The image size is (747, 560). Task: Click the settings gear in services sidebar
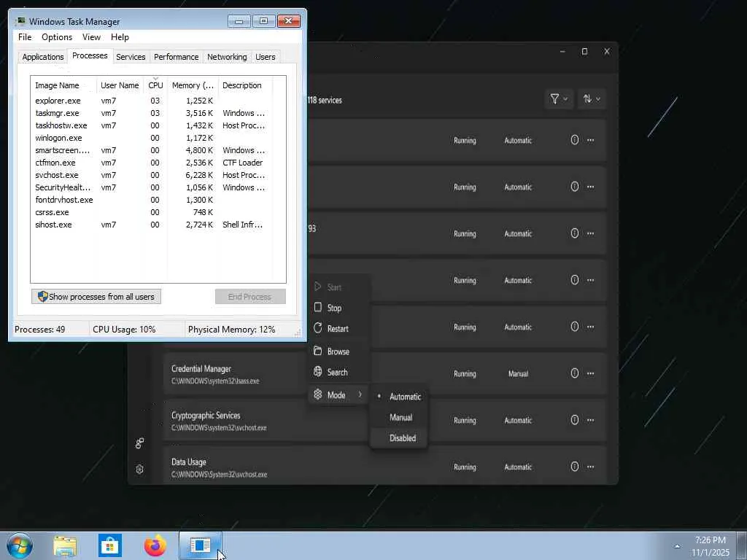point(139,469)
